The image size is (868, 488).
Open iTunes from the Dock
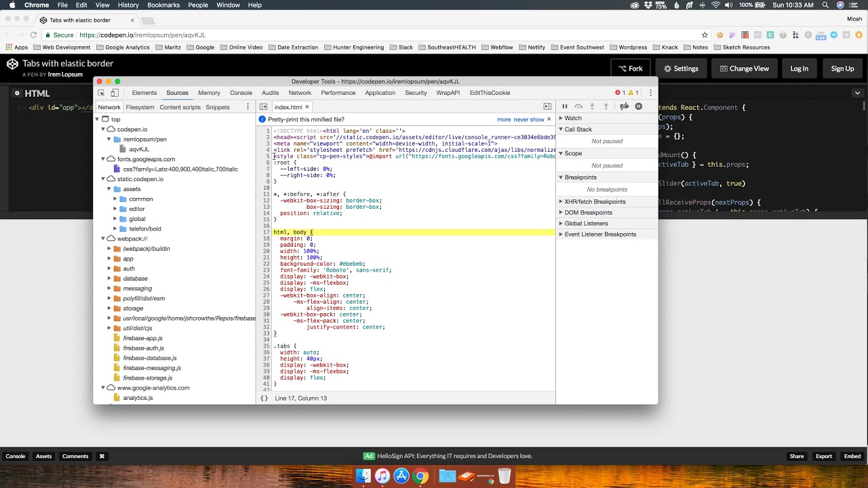(x=382, y=476)
